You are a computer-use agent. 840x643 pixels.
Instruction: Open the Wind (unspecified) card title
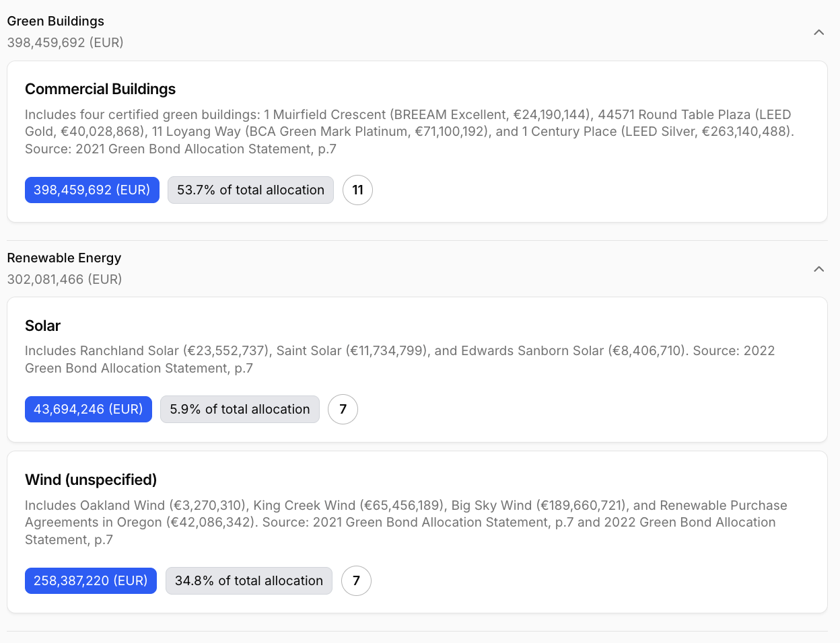(x=91, y=480)
